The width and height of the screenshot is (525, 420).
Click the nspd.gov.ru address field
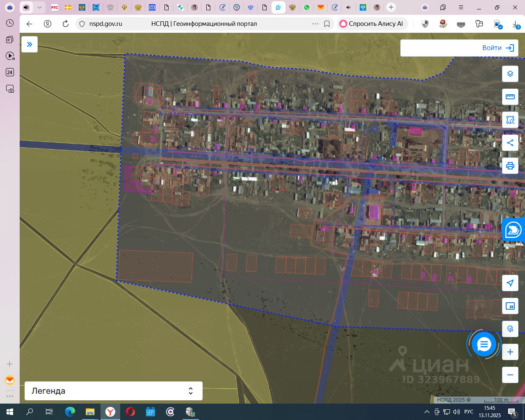tap(106, 24)
